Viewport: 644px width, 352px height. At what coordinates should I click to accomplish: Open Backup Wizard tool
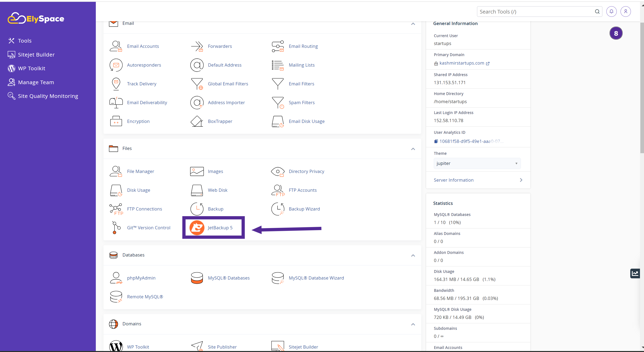[304, 208]
